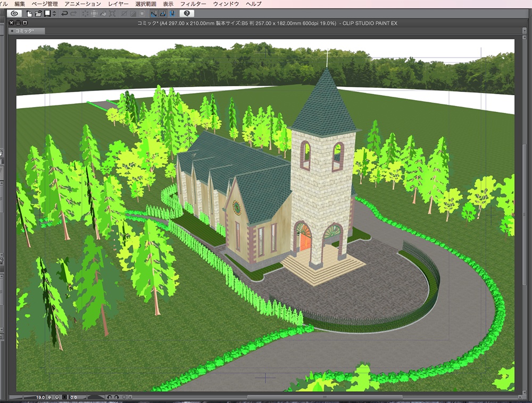Open the help question-mark button

[187, 14]
